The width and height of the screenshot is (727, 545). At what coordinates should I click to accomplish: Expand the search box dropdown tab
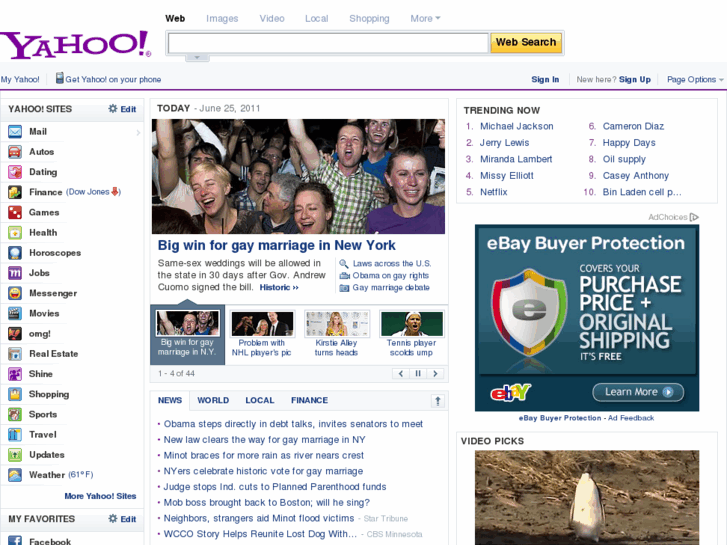(x=197, y=58)
